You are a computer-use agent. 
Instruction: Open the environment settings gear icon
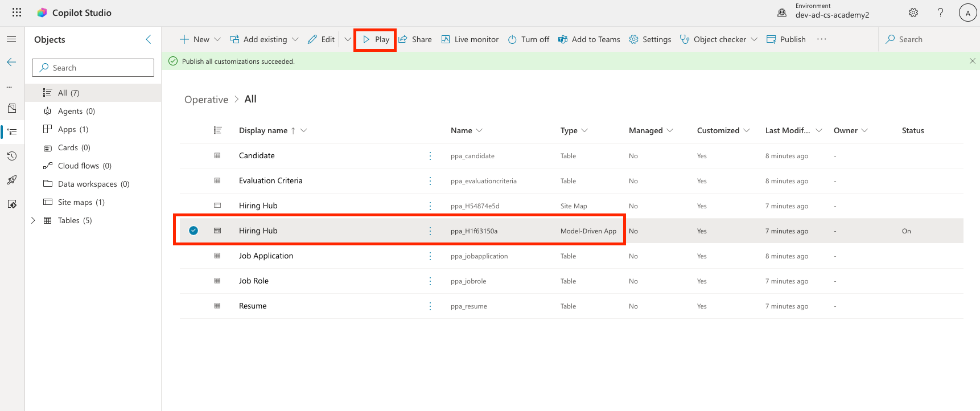pos(913,13)
